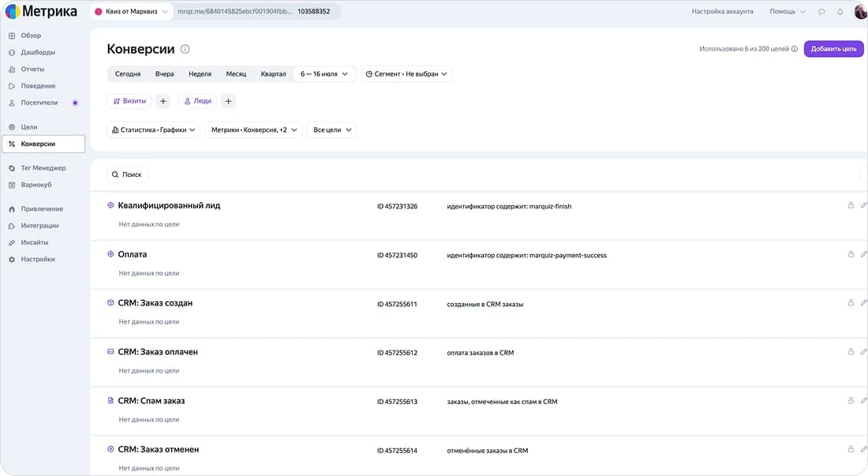
Task: Open the 6 — 16 июля date range picker
Action: [x=324, y=73]
